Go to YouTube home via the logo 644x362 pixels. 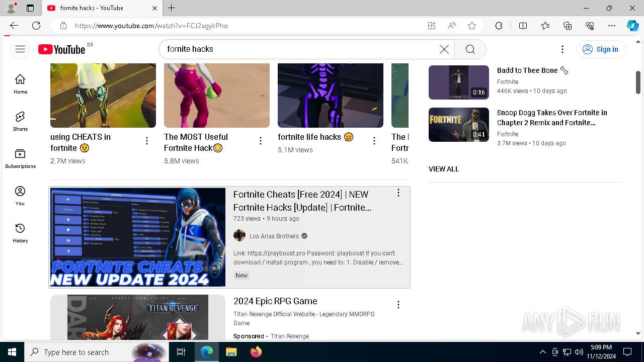(x=62, y=49)
